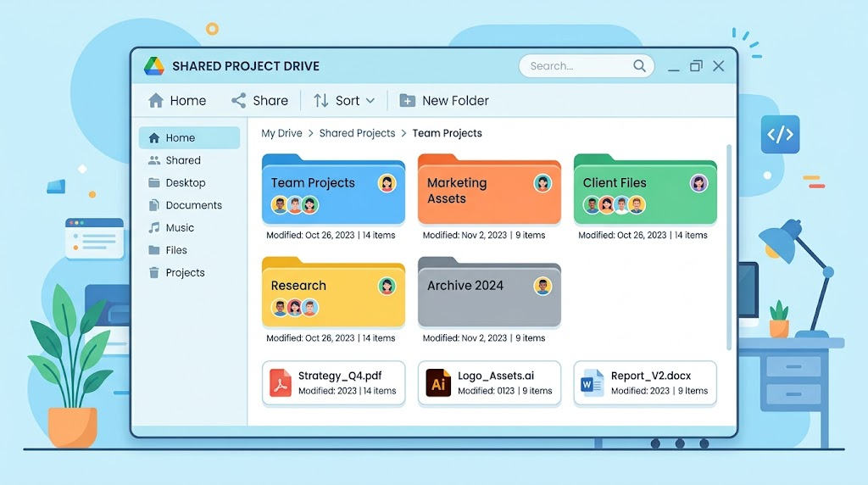Click the Word icon of Report_V2.docx

[x=592, y=383]
